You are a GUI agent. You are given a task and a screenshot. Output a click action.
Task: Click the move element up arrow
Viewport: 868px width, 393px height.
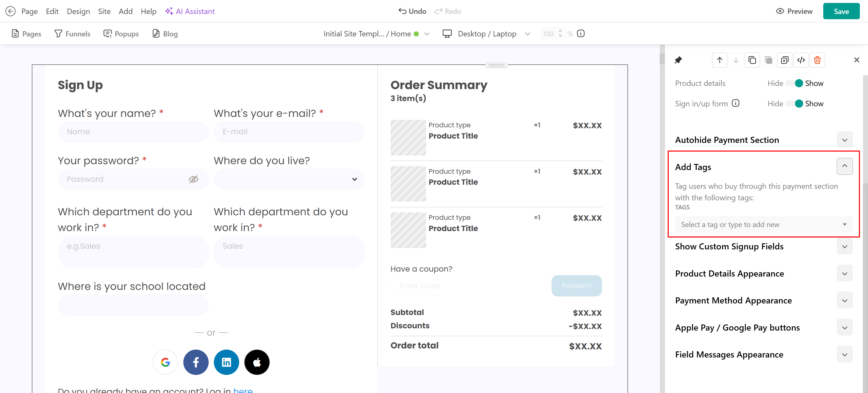pos(719,60)
